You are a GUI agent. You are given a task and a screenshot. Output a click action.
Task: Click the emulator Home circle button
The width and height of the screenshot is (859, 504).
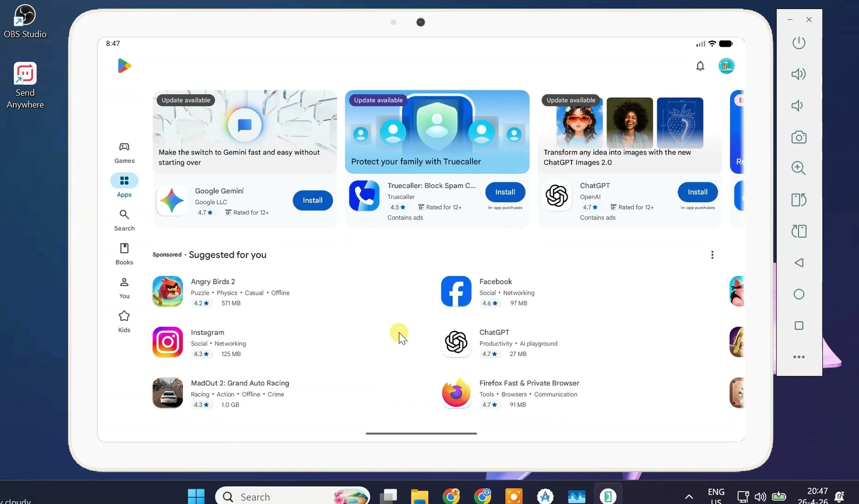(x=799, y=294)
